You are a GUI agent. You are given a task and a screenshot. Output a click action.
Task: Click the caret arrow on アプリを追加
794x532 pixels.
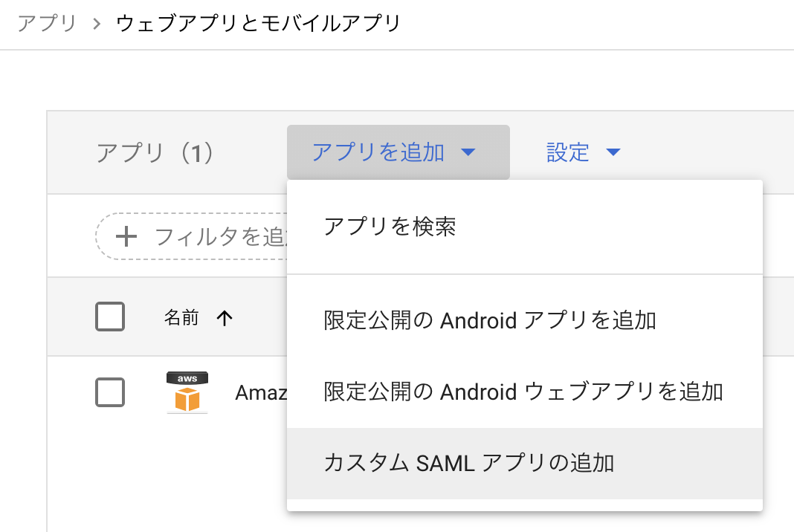pos(468,153)
